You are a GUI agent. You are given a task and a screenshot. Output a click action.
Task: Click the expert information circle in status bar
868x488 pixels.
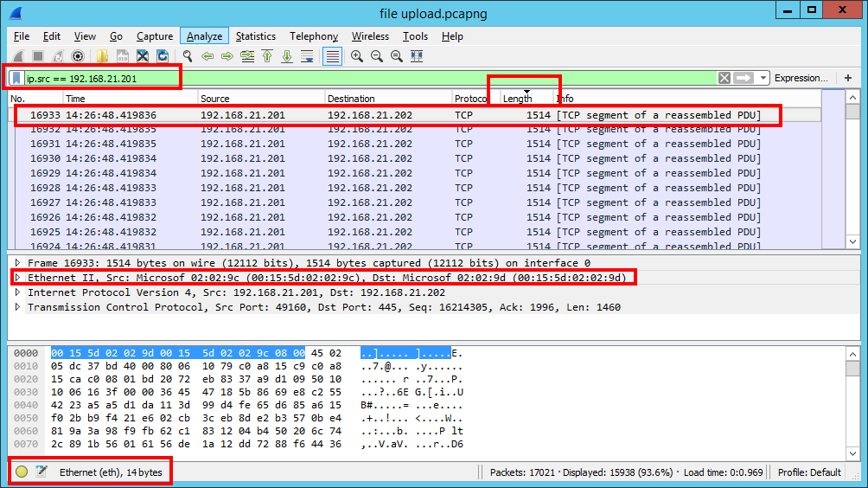[22, 472]
